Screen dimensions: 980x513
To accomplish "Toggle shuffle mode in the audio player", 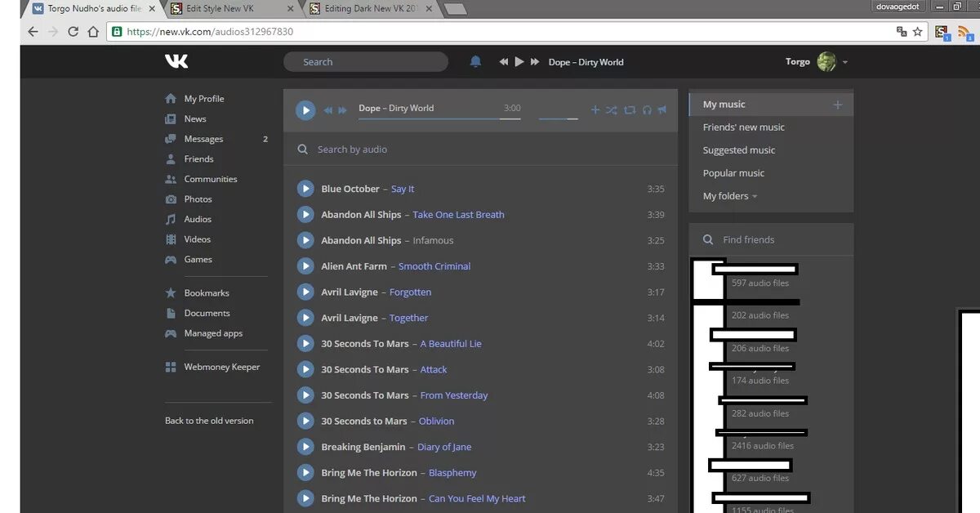I will pos(611,109).
